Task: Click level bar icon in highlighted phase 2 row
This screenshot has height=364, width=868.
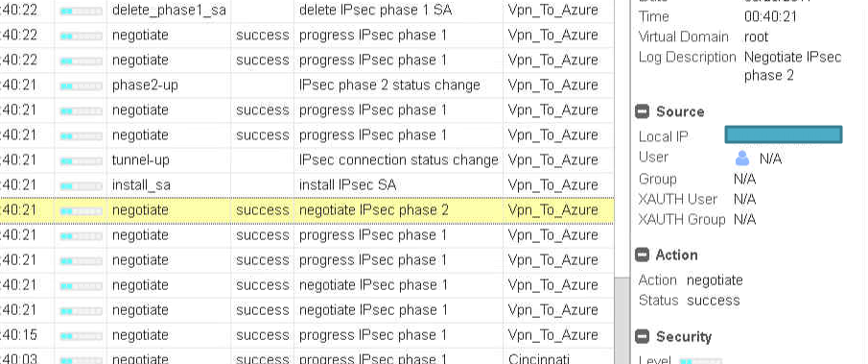Action: tap(81, 211)
